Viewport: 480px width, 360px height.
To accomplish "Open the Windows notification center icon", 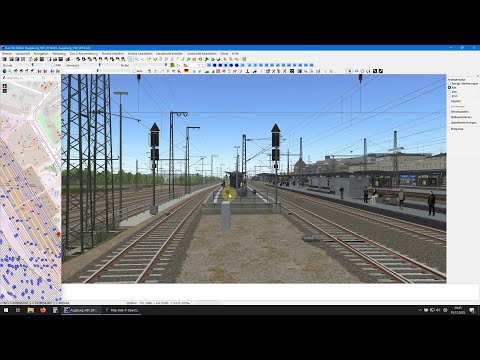I will coord(472,310).
